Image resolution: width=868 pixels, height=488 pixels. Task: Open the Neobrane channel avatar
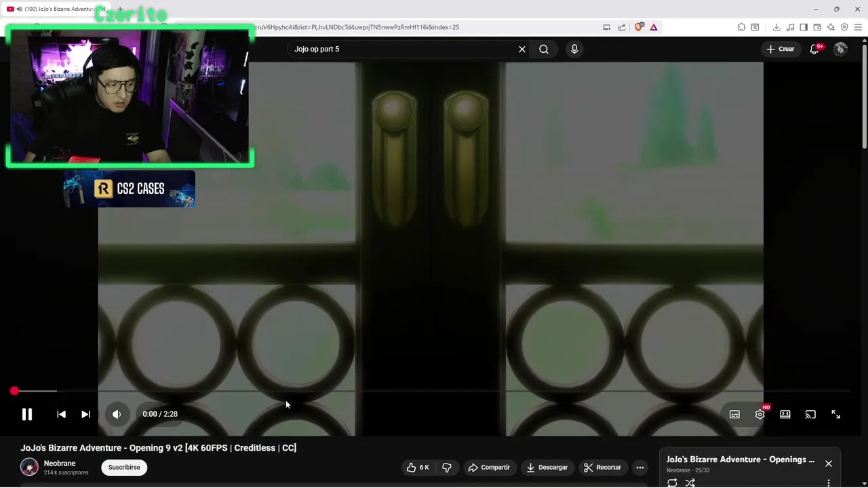tap(29, 467)
